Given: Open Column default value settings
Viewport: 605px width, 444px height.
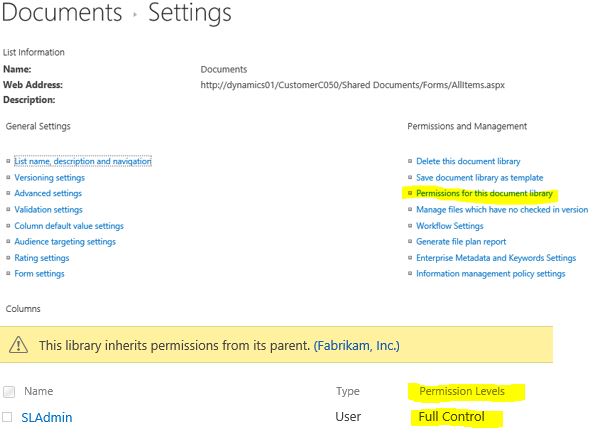Looking at the screenshot, I should pyautogui.click(x=69, y=226).
